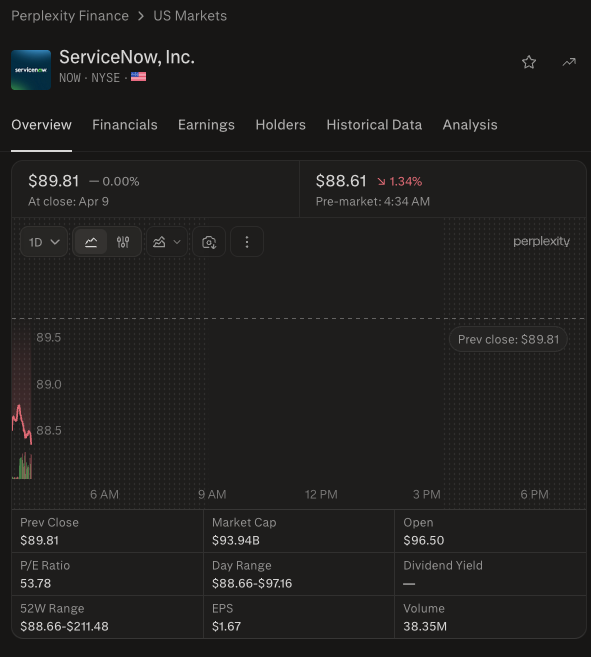This screenshot has width=591, height=657.
Task: Click the 89.0 price axis label
Action: pyautogui.click(x=49, y=384)
